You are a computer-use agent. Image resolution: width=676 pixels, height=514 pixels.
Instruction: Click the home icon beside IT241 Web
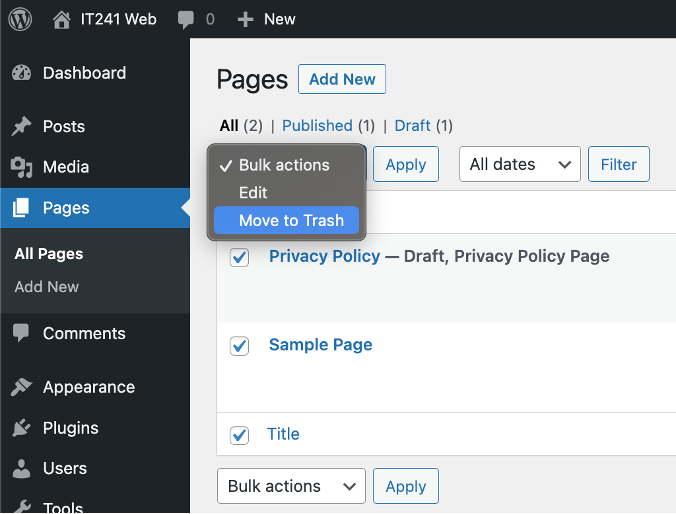point(62,20)
